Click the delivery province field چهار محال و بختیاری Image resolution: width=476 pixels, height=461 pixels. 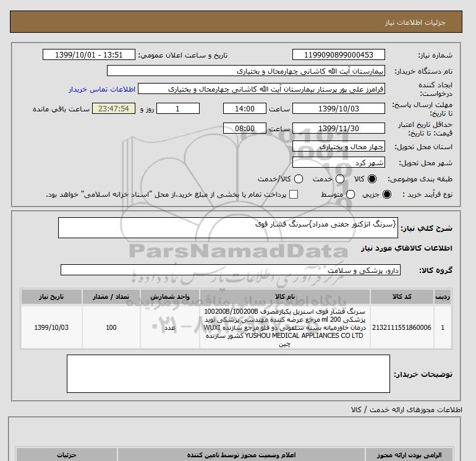point(339,147)
